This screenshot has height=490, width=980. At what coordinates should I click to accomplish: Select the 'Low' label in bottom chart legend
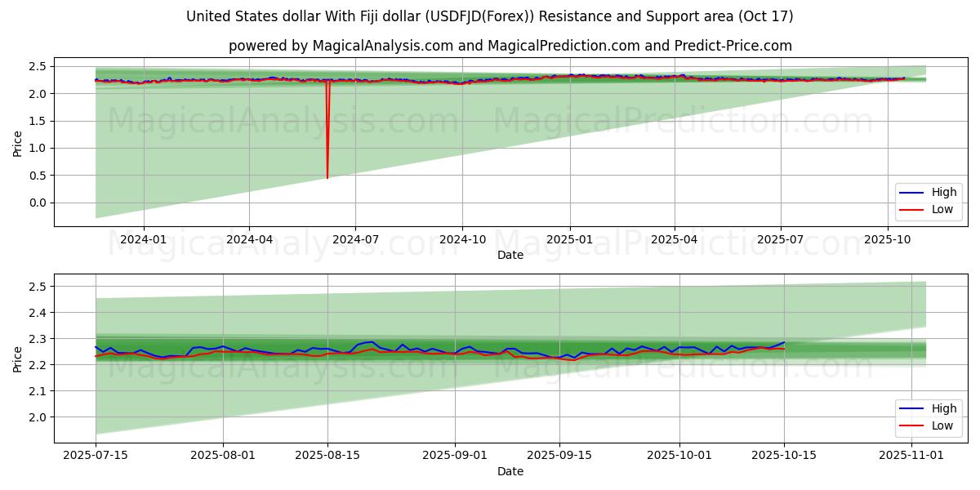click(x=943, y=425)
